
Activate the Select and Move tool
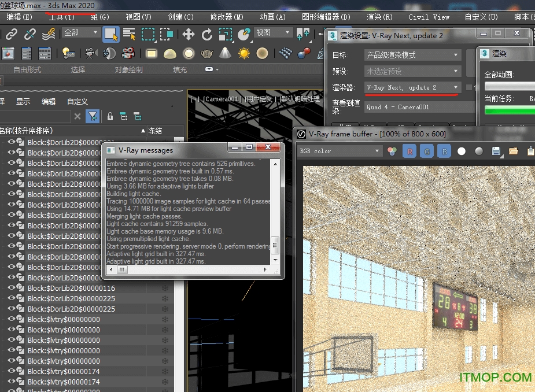189,34
